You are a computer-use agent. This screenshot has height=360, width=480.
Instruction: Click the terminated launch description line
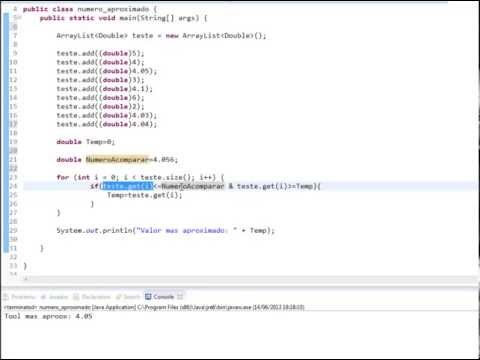[x=154, y=307]
